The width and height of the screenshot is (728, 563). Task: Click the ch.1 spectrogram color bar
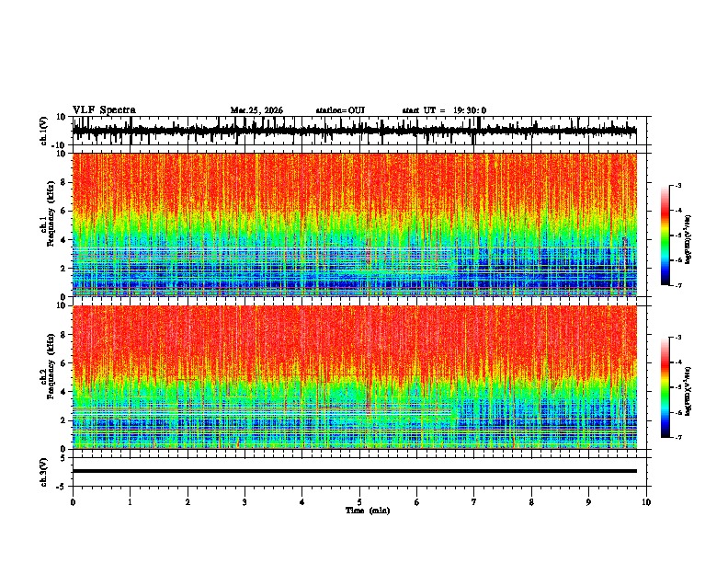click(665, 236)
